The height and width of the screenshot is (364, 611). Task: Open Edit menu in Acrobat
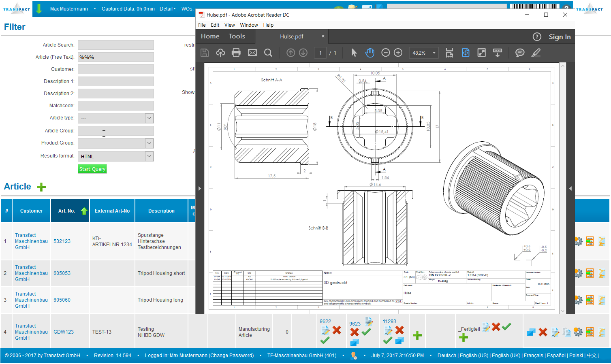pos(215,25)
